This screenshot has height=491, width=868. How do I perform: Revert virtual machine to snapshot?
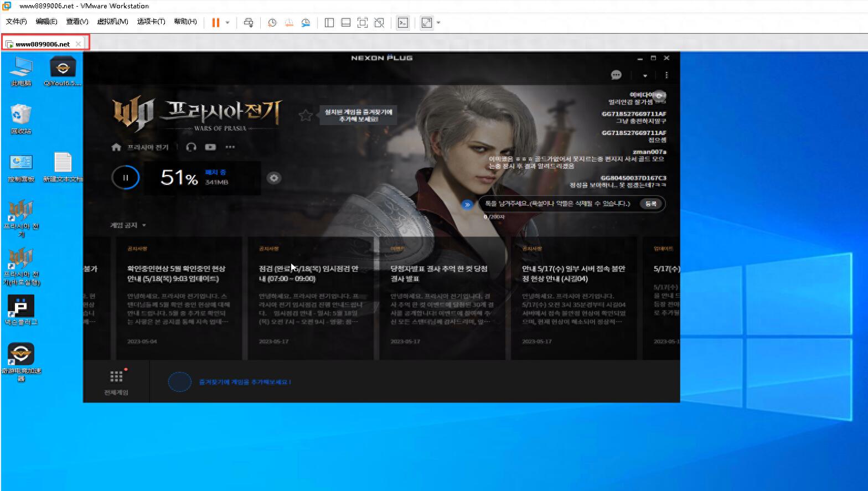[x=288, y=23]
